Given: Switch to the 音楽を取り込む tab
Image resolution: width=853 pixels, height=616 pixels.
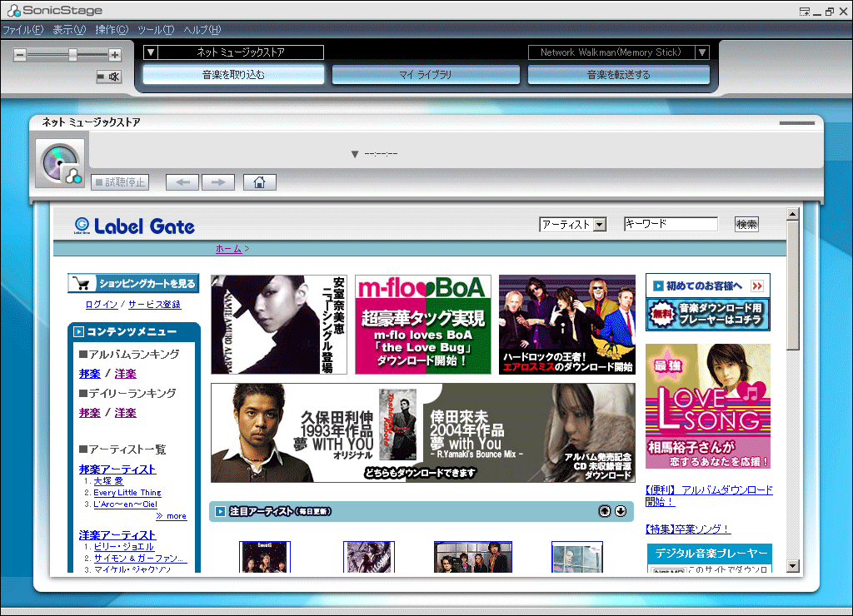Looking at the screenshot, I should click(x=233, y=74).
